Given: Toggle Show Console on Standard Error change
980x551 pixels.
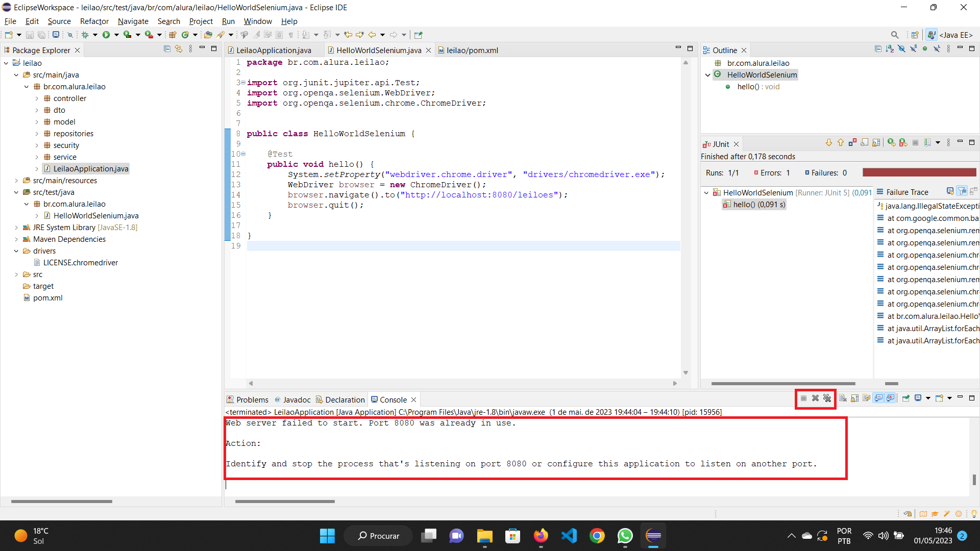Looking at the screenshot, I should pos(890,398).
